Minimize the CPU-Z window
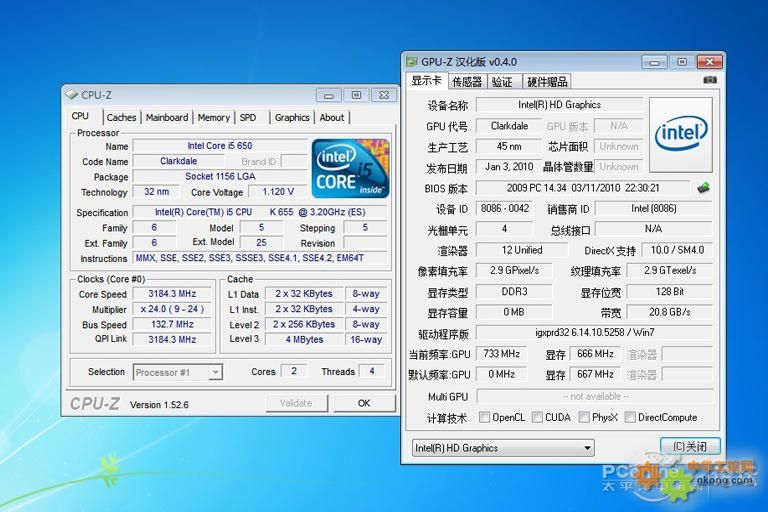The image size is (768, 512). click(329, 95)
